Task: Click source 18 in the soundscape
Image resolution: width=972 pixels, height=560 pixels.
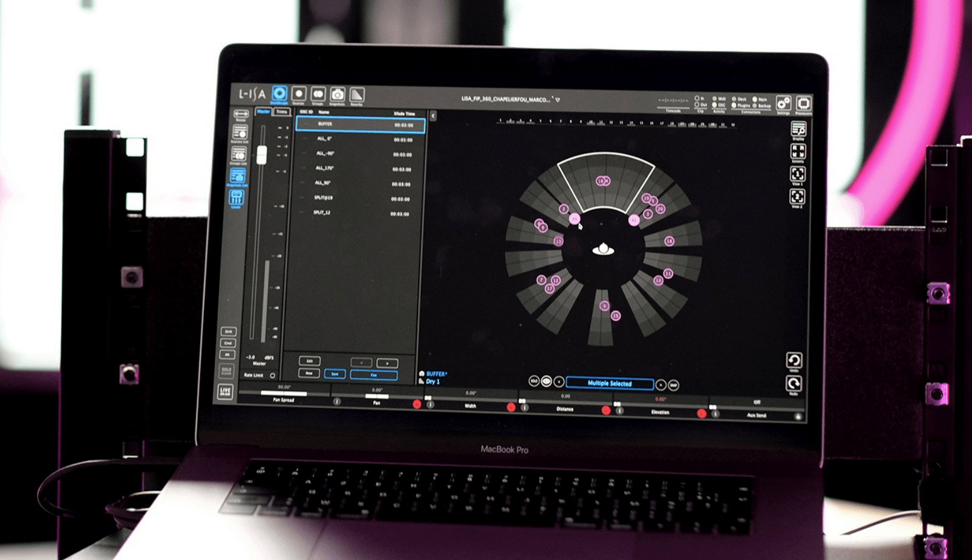Action: click(x=669, y=241)
